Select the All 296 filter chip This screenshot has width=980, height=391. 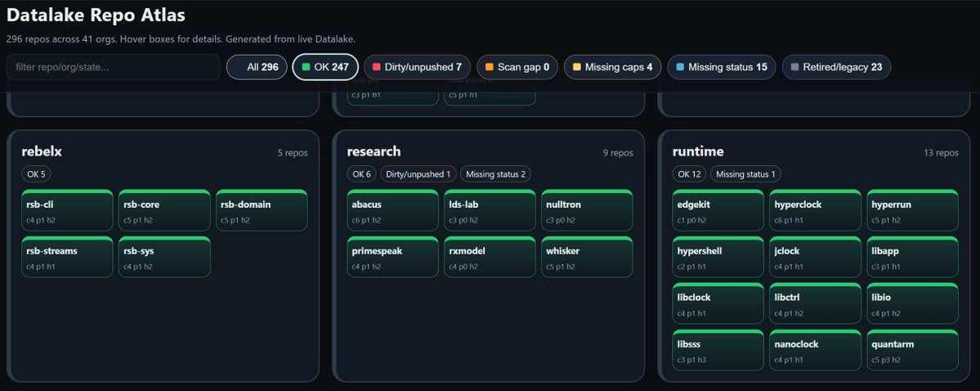point(257,67)
